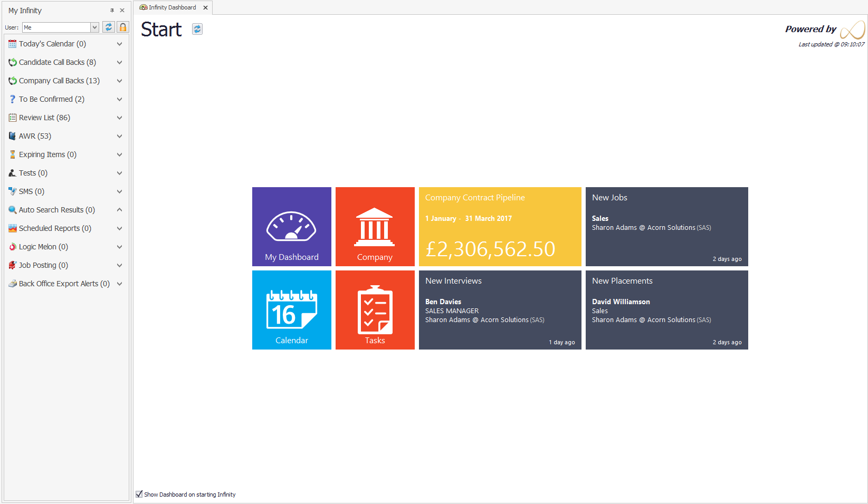Click the Powered by Infinity logo
Image resolution: width=868 pixels, height=504 pixels.
(852, 30)
